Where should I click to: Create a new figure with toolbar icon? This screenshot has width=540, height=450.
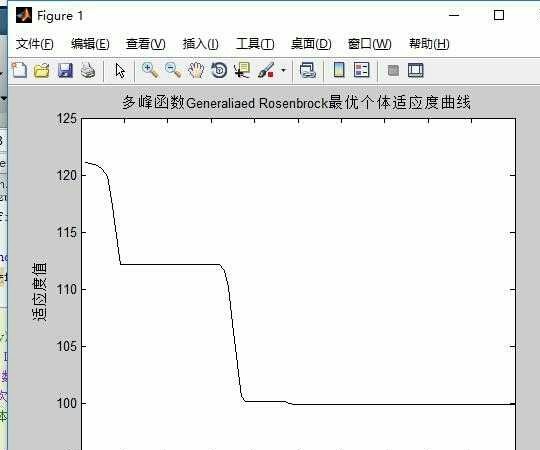click(x=19, y=70)
